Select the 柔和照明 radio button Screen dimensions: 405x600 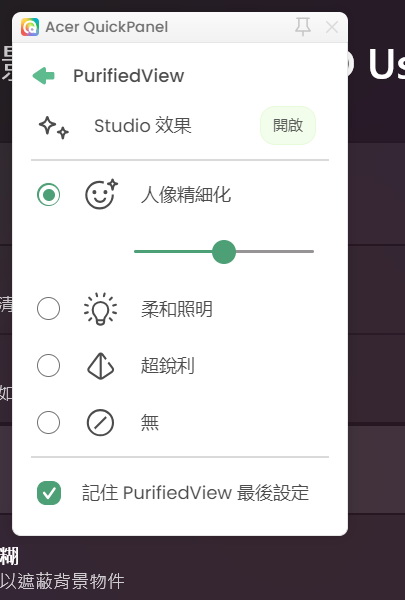point(49,308)
